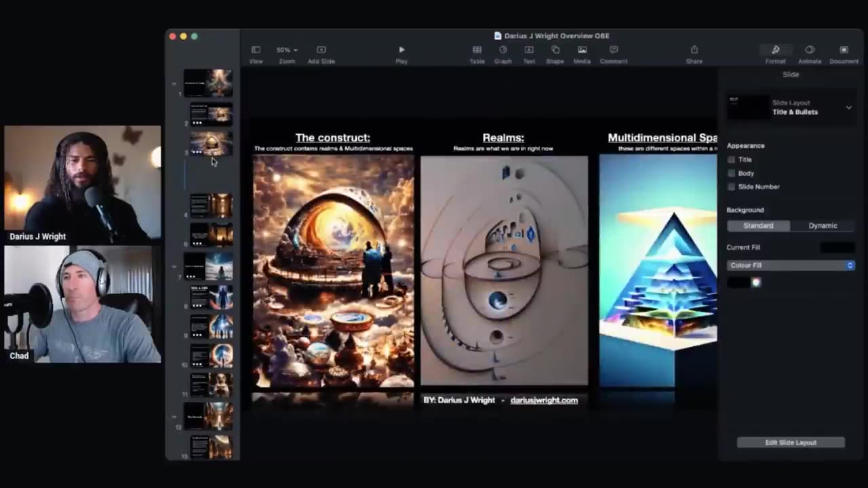Insert a Graph from the toolbar

coord(503,49)
